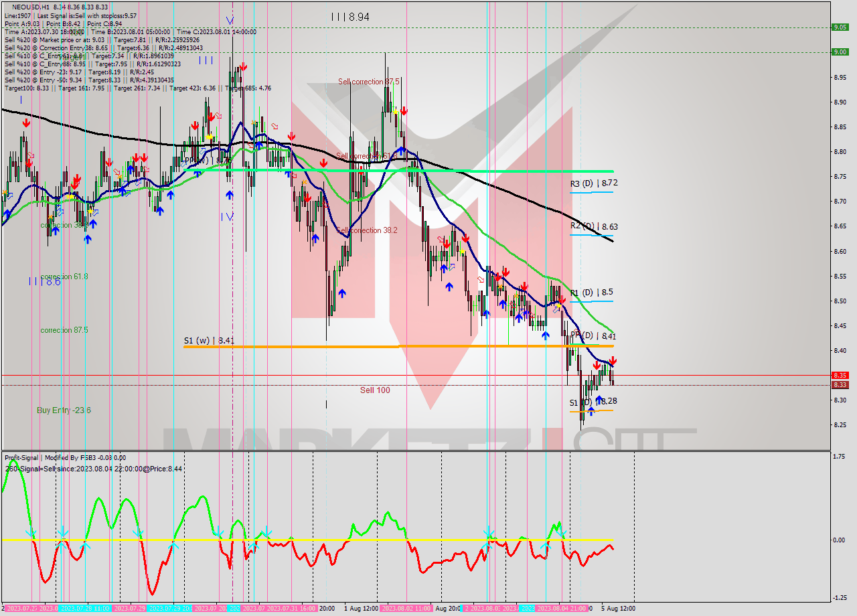
Task: Select the R3 (D) | 8.72 resistance label
Action: click(594, 183)
